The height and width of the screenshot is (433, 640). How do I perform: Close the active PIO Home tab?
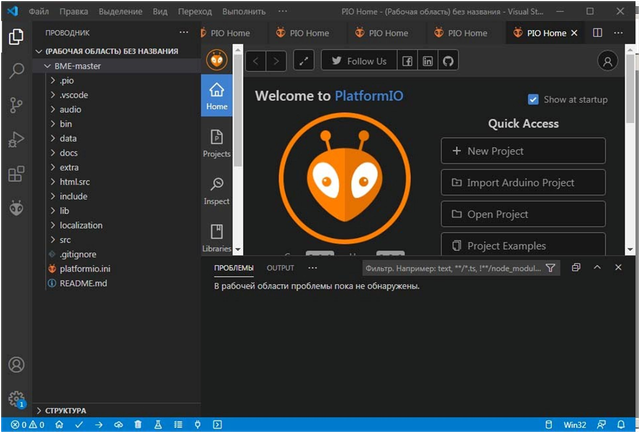tap(574, 33)
